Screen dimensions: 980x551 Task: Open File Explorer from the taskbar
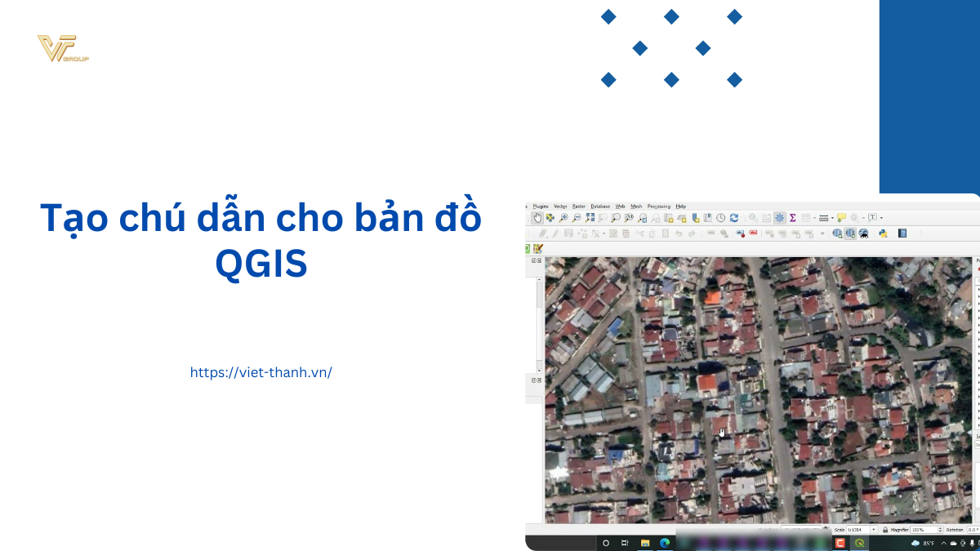(645, 543)
